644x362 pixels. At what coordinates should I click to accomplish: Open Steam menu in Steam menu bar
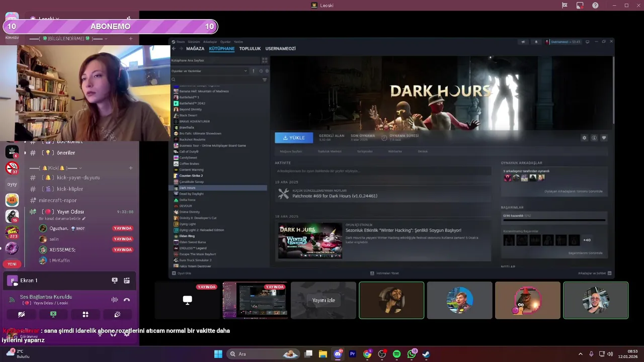[180, 42]
